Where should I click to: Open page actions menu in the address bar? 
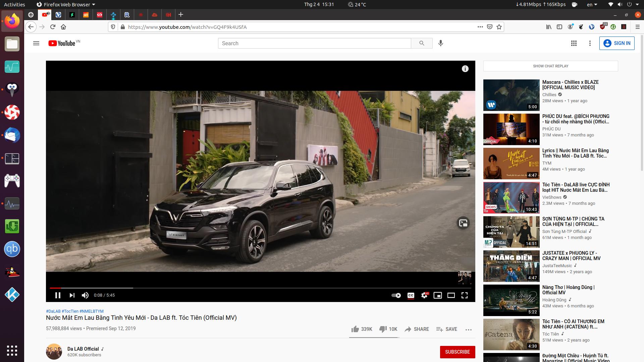coord(480,27)
